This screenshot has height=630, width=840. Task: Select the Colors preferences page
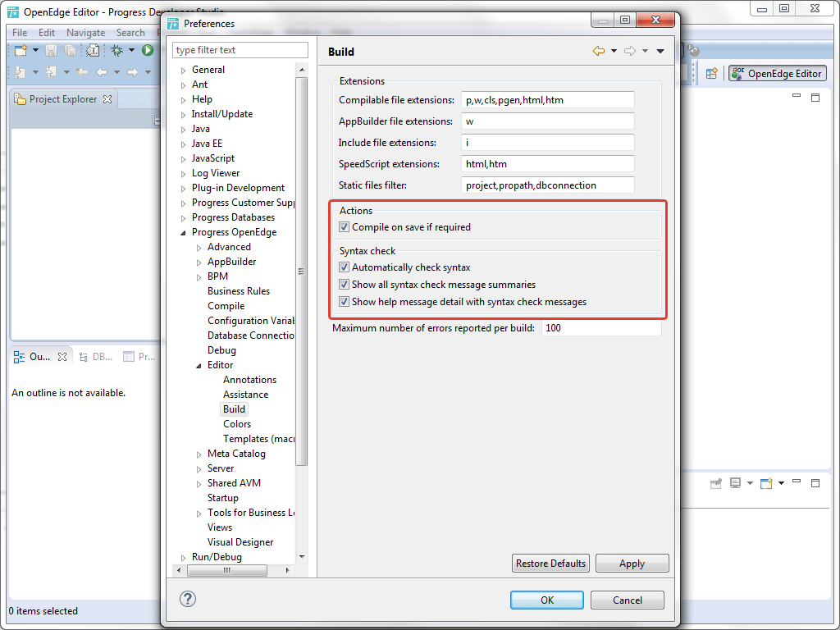coord(237,424)
